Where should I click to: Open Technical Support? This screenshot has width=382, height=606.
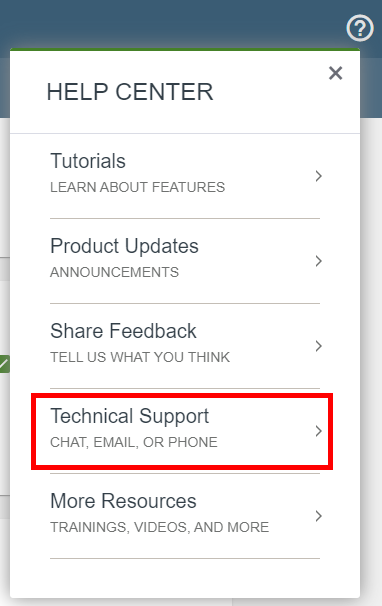coord(185,431)
